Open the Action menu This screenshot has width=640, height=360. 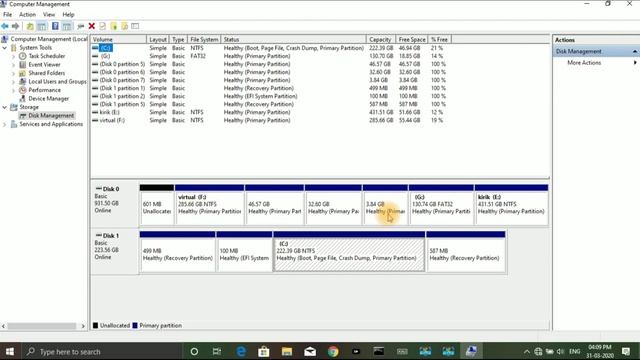pos(27,14)
